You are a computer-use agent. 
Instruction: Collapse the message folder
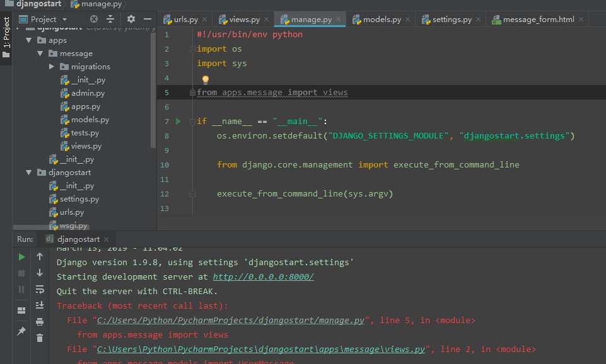pos(40,54)
